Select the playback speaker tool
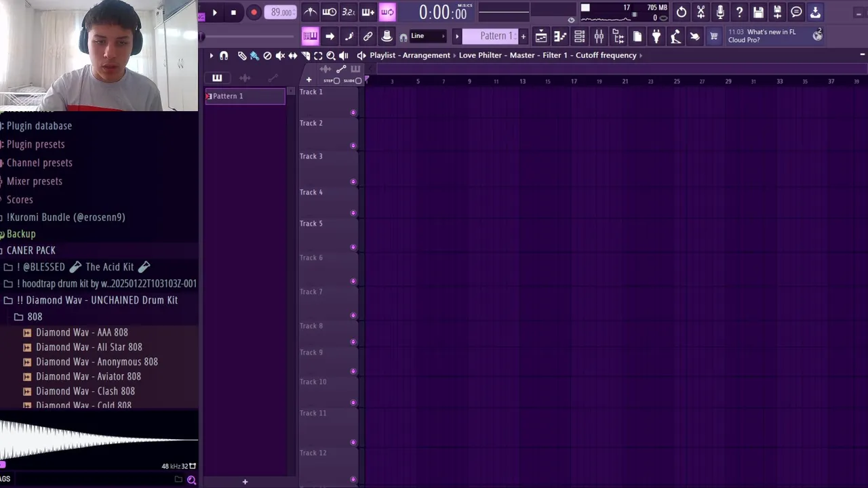Viewport: 868px width, 488px height. coord(344,56)
